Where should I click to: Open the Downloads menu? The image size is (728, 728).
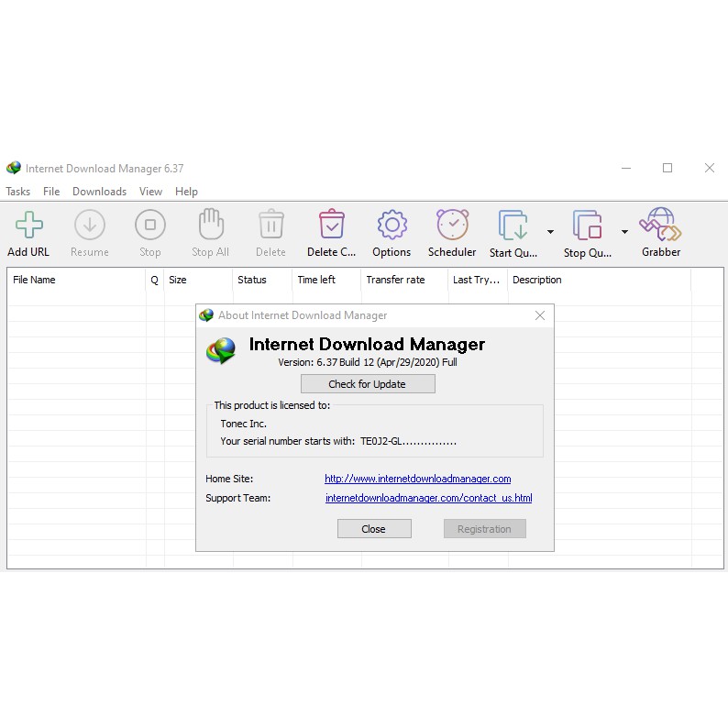(x=99, y=192)
